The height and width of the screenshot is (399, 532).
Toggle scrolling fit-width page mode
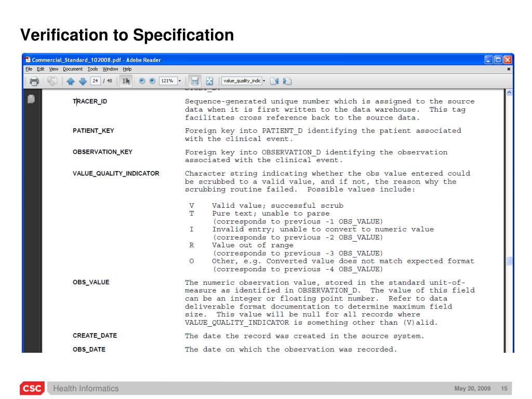(x=194, y=81)
